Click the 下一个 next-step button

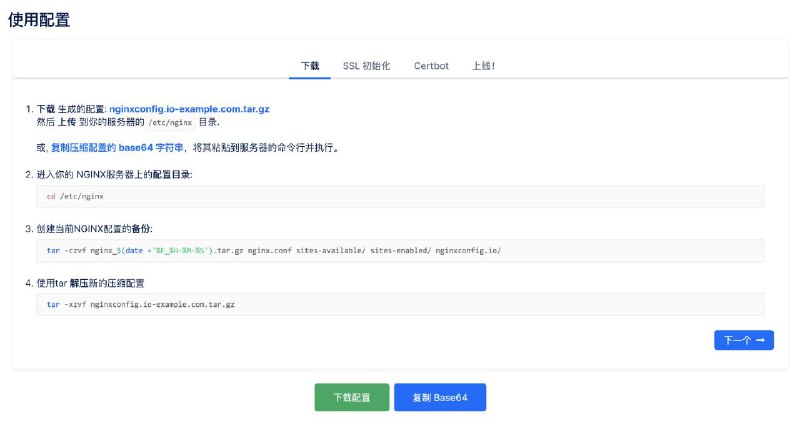pyautogui.click(x=743, y=340)
